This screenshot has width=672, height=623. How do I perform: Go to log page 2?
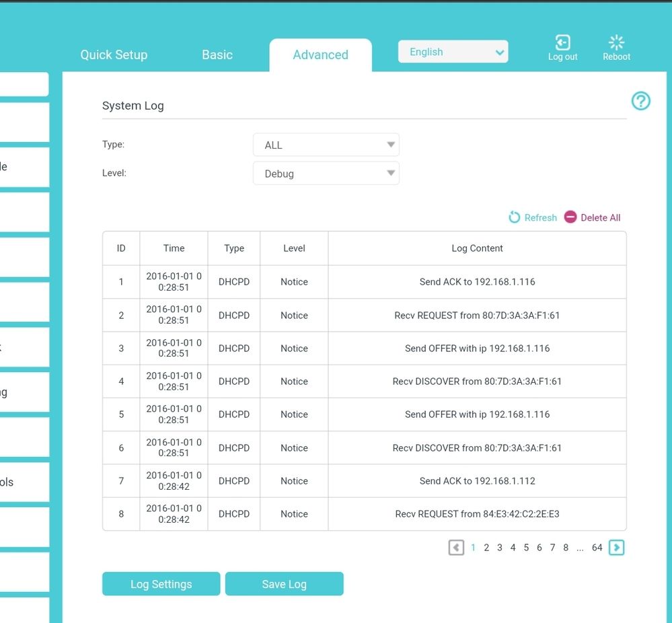[486, 548]
